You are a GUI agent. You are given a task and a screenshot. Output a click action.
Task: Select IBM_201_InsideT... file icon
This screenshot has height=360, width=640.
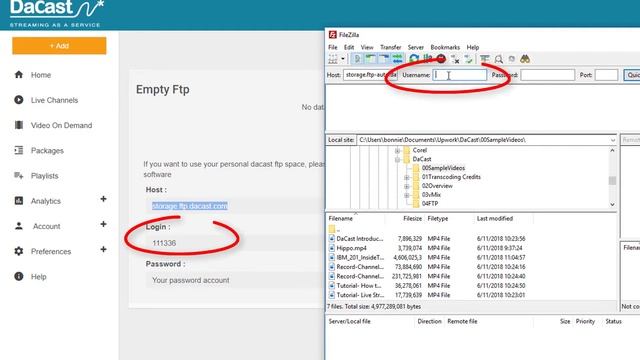(332, 258)
